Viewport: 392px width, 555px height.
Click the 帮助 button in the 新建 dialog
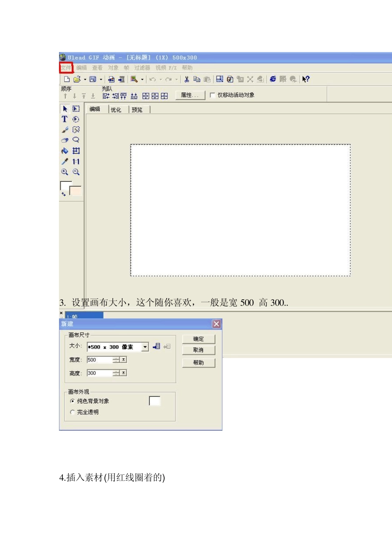click(x=198, y=363)
